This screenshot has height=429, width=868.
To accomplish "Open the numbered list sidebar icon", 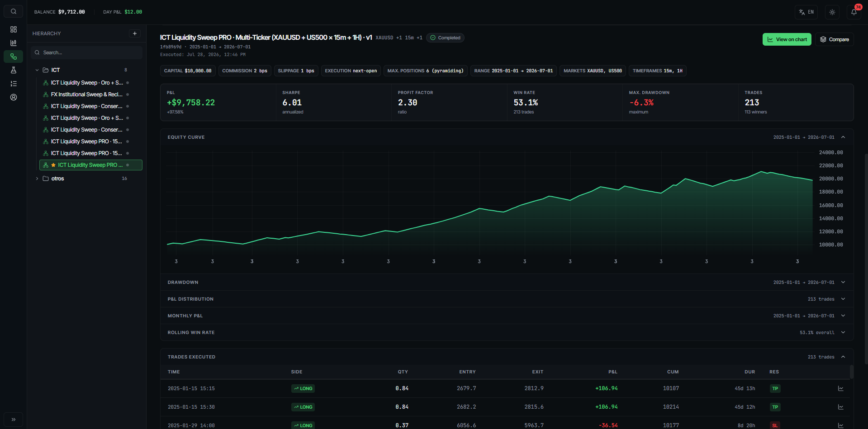I will [14, 84].
